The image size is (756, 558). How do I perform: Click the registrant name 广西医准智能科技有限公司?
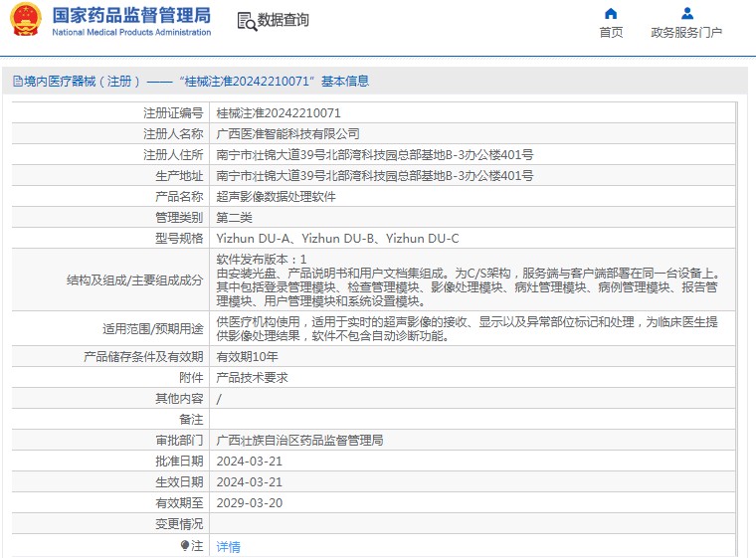coord(287,133)
